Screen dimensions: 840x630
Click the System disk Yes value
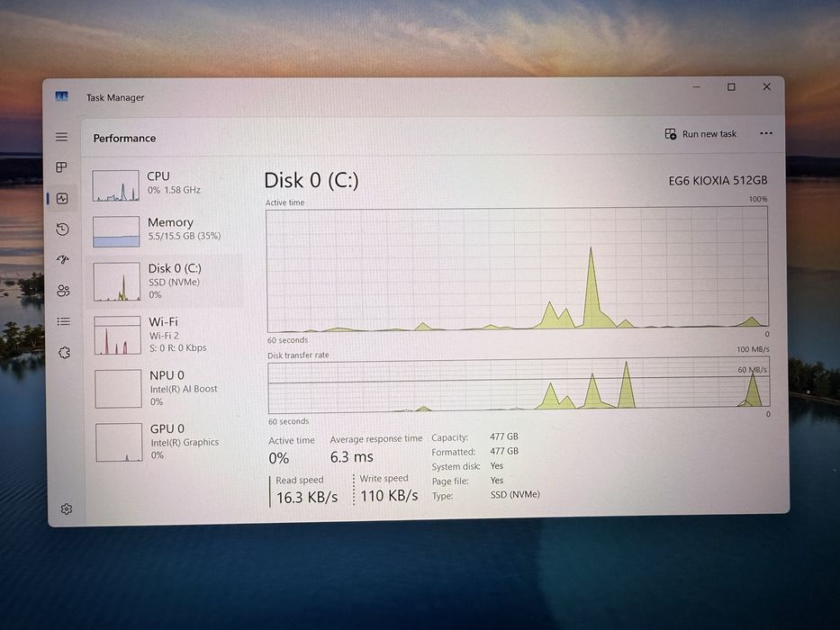point(497,465)
